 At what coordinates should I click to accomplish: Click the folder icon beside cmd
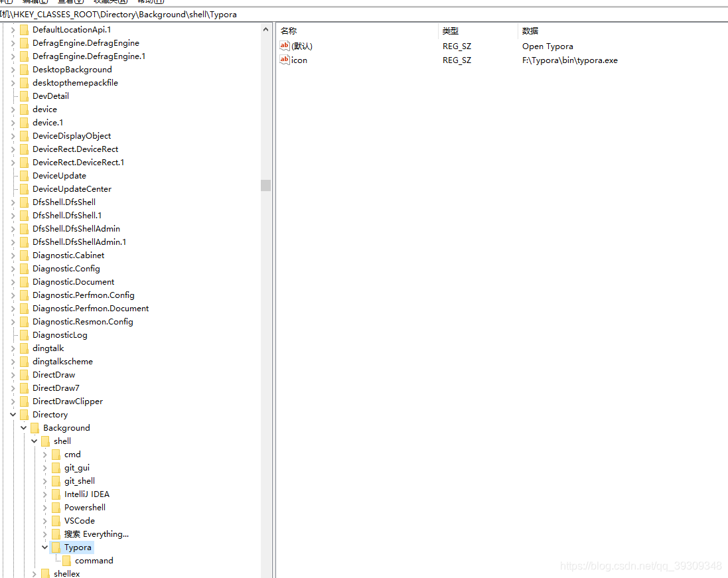56,455
